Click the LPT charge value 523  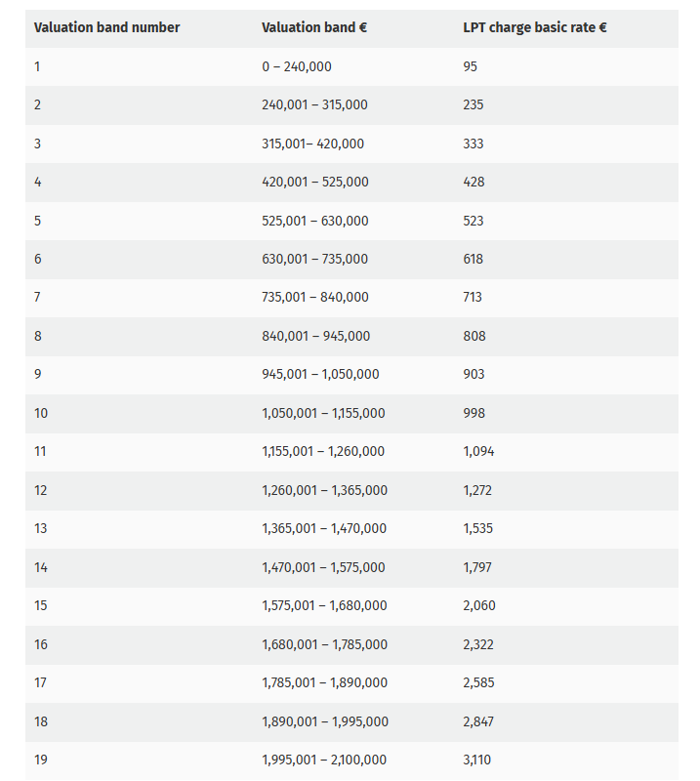point(474,221)
